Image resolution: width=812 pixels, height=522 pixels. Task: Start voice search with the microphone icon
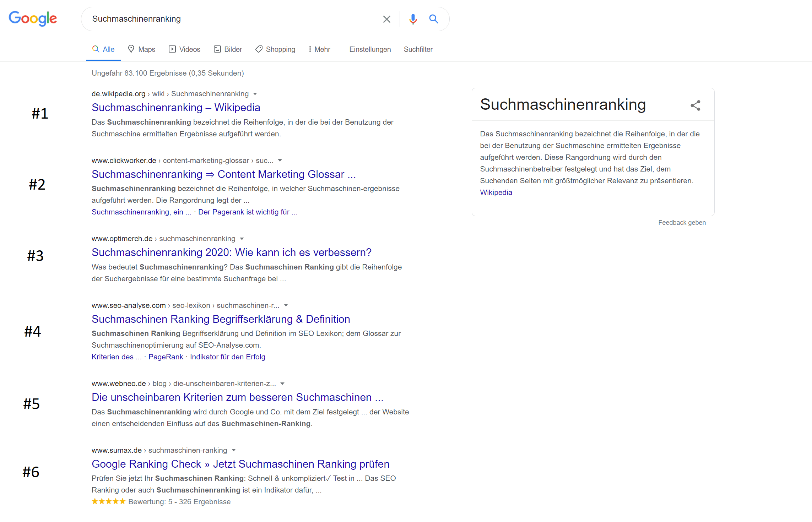[413, 19]
